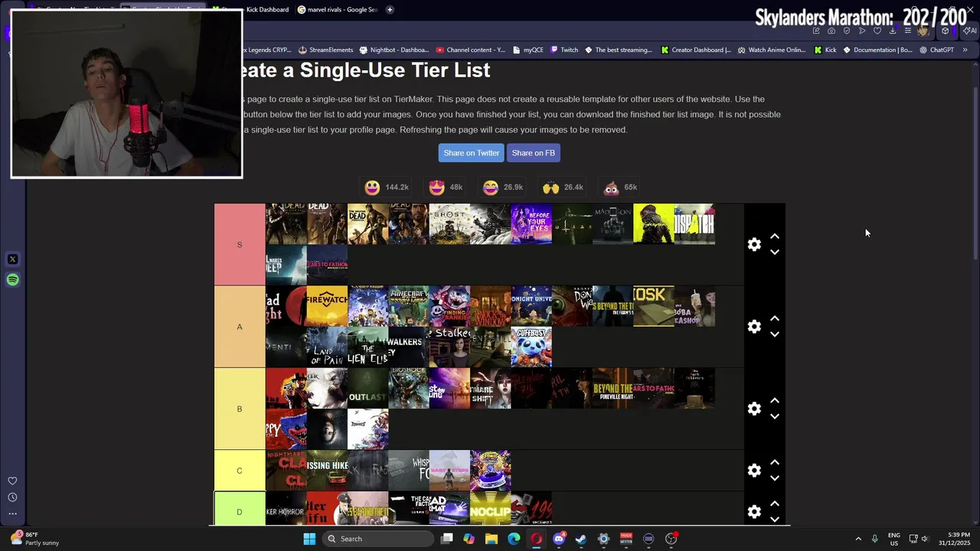Select Outlast thumbnail in B tier
The width and height of the screenshot is (980, 551).
(367, 388)
